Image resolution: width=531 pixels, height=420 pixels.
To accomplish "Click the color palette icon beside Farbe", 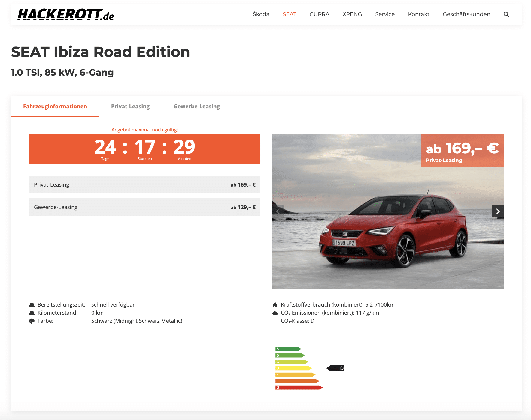I will [32, 321].
